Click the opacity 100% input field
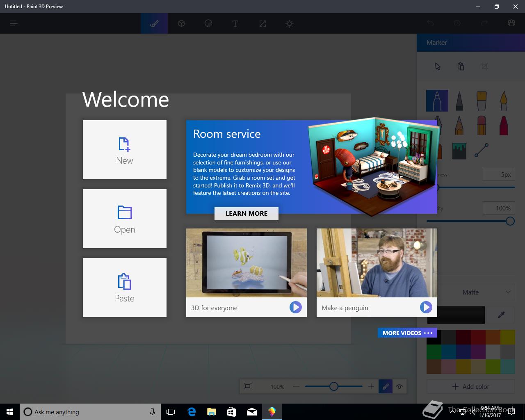The height and width of the screenshot is (420, 525). [498, 208]
